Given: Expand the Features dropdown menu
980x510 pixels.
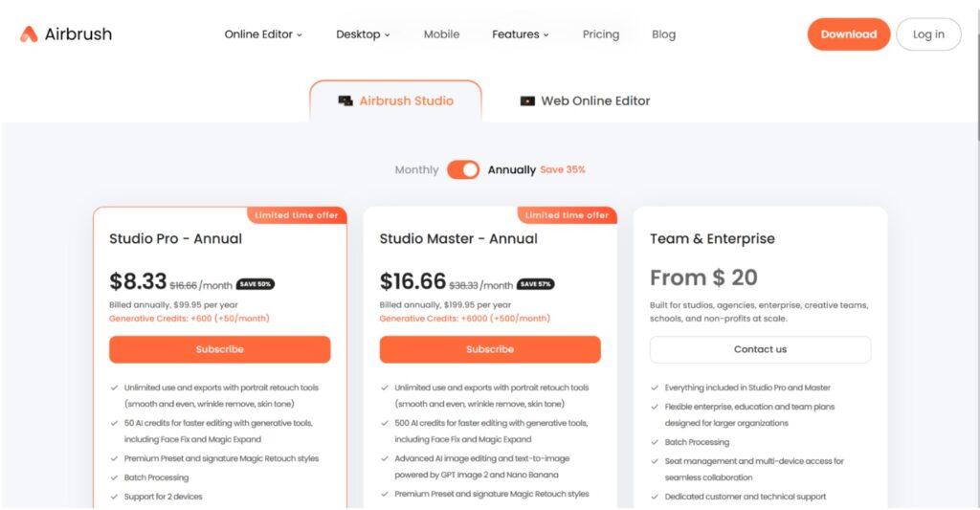Looking at the screenshot, I should [x=520, y=34].
